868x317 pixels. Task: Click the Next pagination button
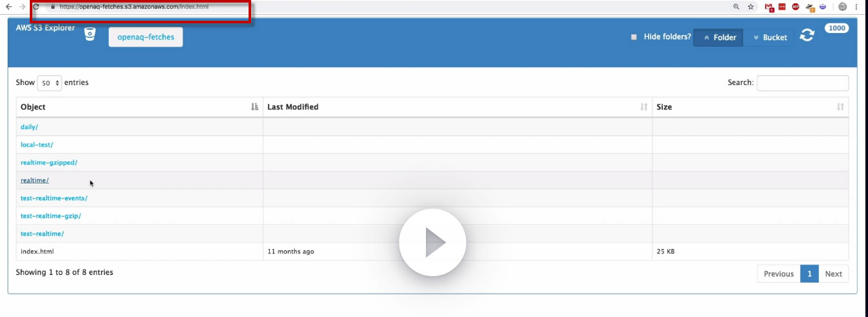(834, 274)
